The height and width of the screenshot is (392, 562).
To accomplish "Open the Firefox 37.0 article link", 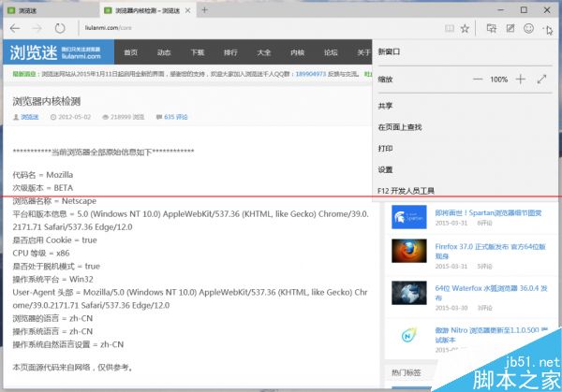I will [490, 252].
